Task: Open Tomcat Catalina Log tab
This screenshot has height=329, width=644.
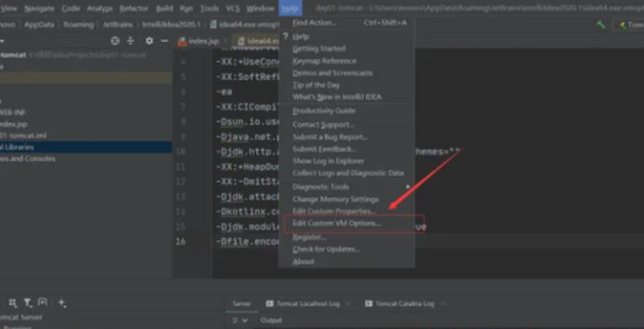Action: click(x=405, y=304)
